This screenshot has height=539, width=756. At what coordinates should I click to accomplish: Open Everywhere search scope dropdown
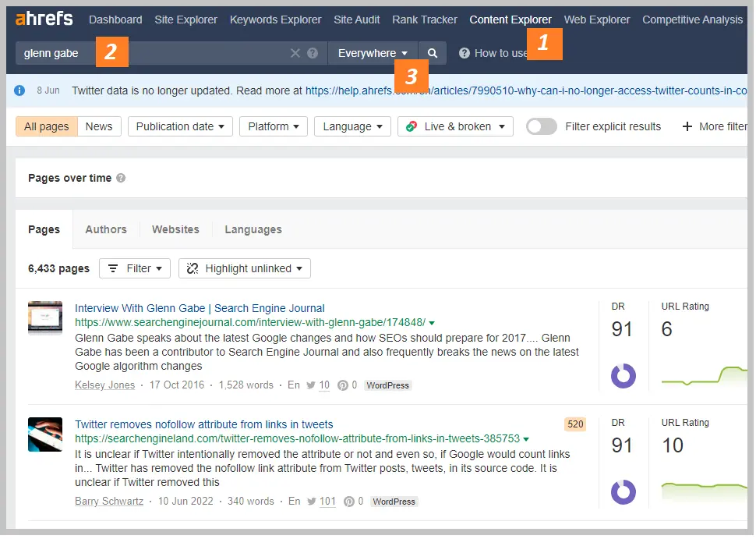click(x=373, y=53)
